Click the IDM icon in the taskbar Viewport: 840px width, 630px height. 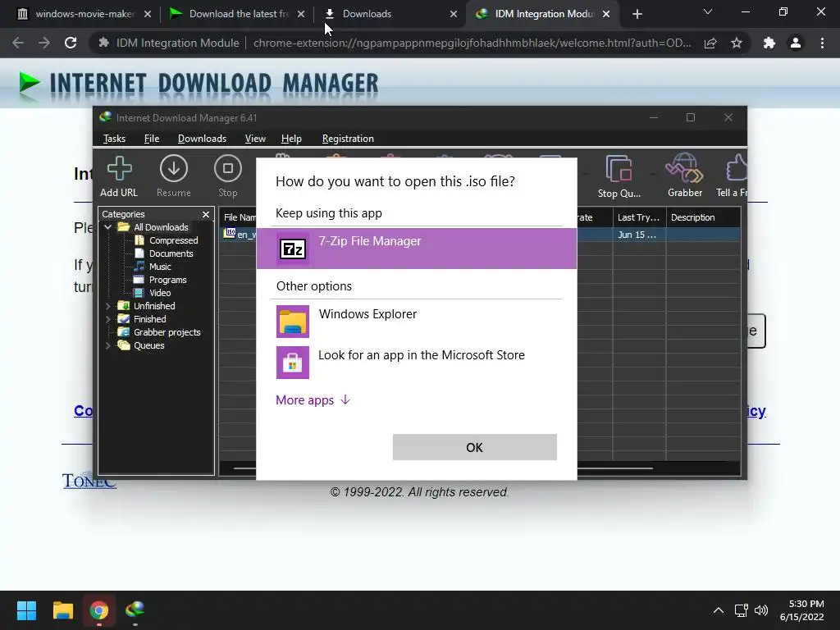pyautogui.click(x=135, y=610)
